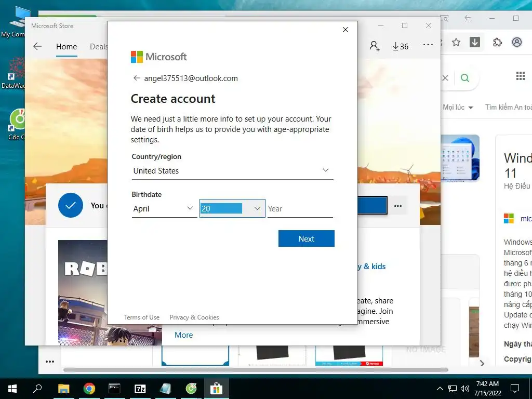Image resolution: width=532 pixels, height=399 pixels.
Task: Close the Create account dialog
Action: 345,30
